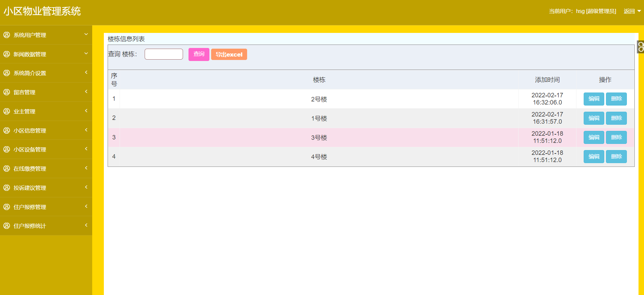Expand 小区设备管理 chevron arrow
This screenshot has height=295, width=644.
click(86, 149)
